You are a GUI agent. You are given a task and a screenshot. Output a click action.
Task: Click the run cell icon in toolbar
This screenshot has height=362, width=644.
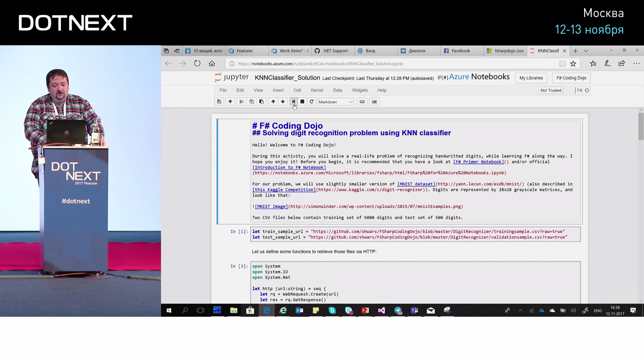point(293,102)
